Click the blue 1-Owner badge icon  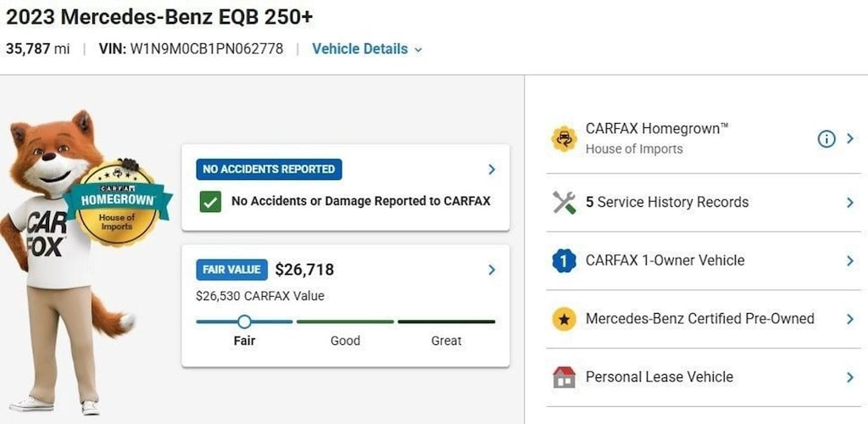click(x=564, y=260)
